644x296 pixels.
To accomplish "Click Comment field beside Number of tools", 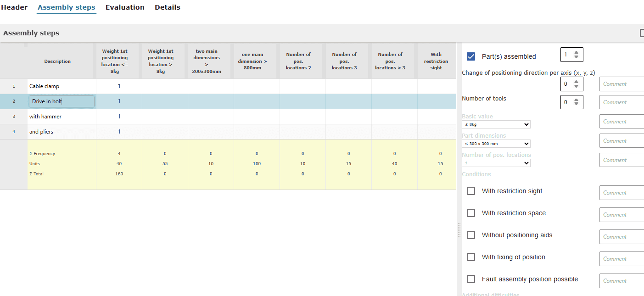I will tap(622, 102).
